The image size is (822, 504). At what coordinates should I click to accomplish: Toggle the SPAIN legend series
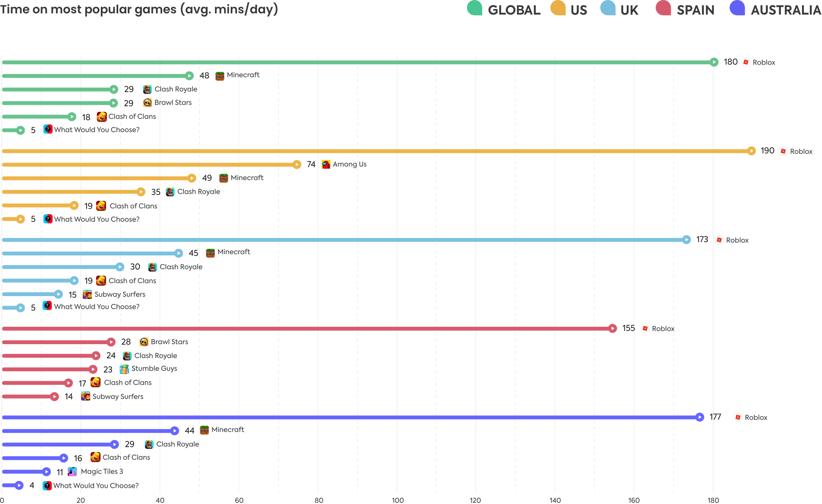click(695, 10)
